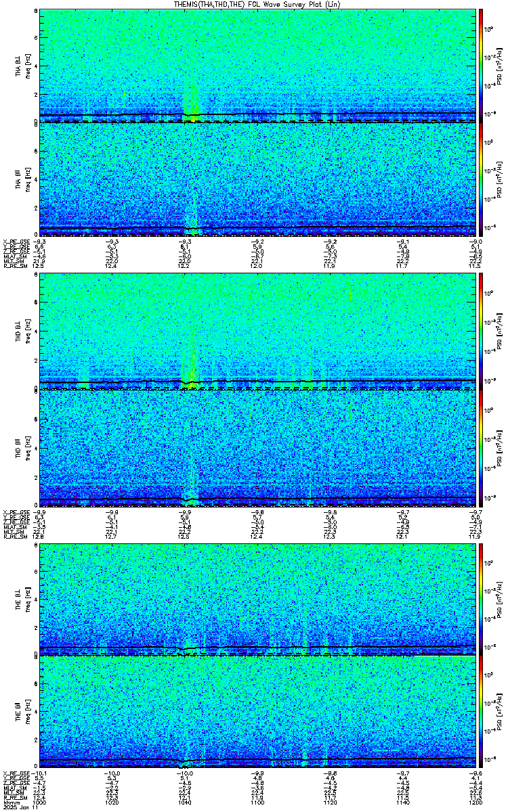Click the PSD [nT²/Hz] label of THE B∥ panel

click(501, 712)
